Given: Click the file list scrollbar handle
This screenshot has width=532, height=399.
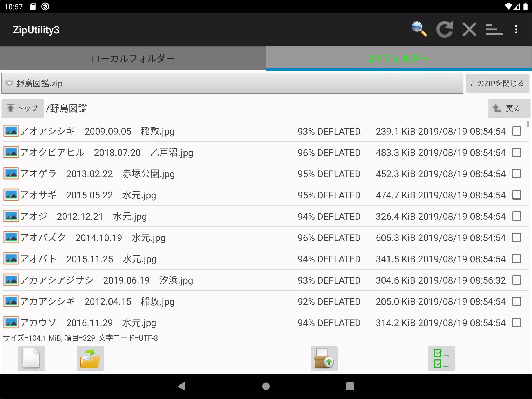Looking at the screenshot, I should tap(528, 124).
